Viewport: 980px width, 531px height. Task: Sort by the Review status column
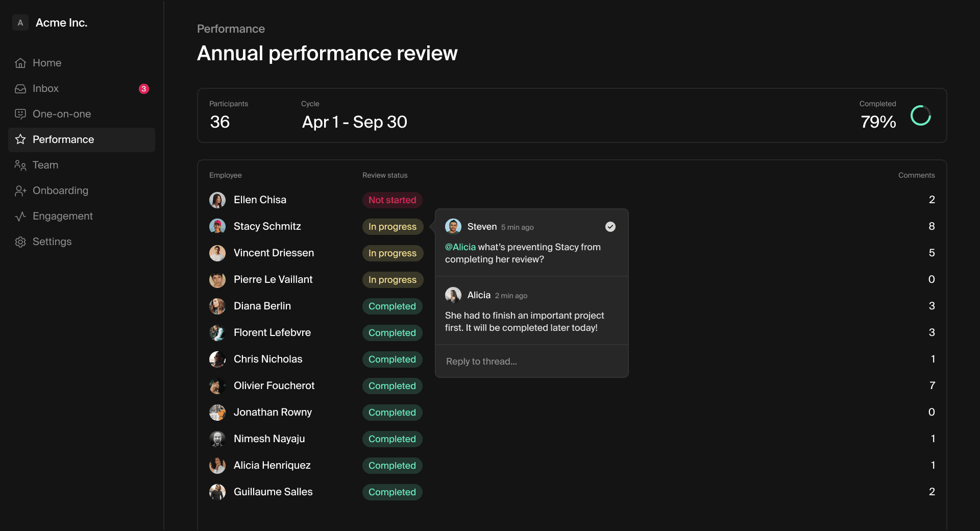tap(384, 175)
